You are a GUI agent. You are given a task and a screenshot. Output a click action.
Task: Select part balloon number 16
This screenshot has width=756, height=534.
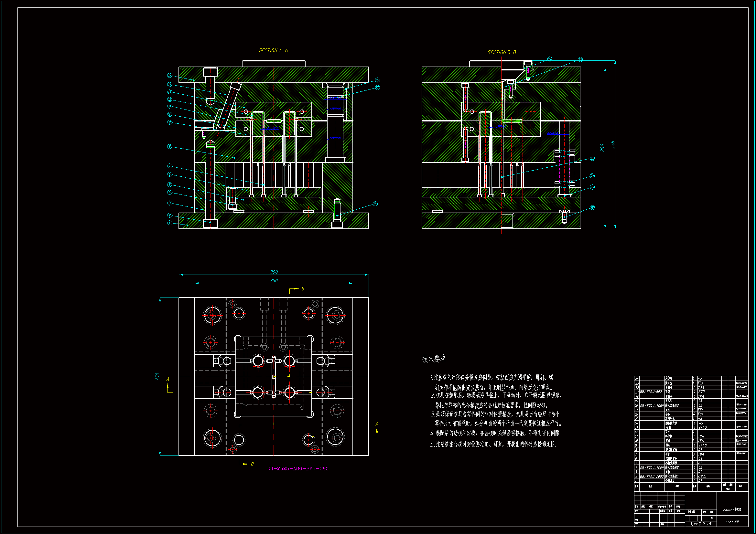377,80
